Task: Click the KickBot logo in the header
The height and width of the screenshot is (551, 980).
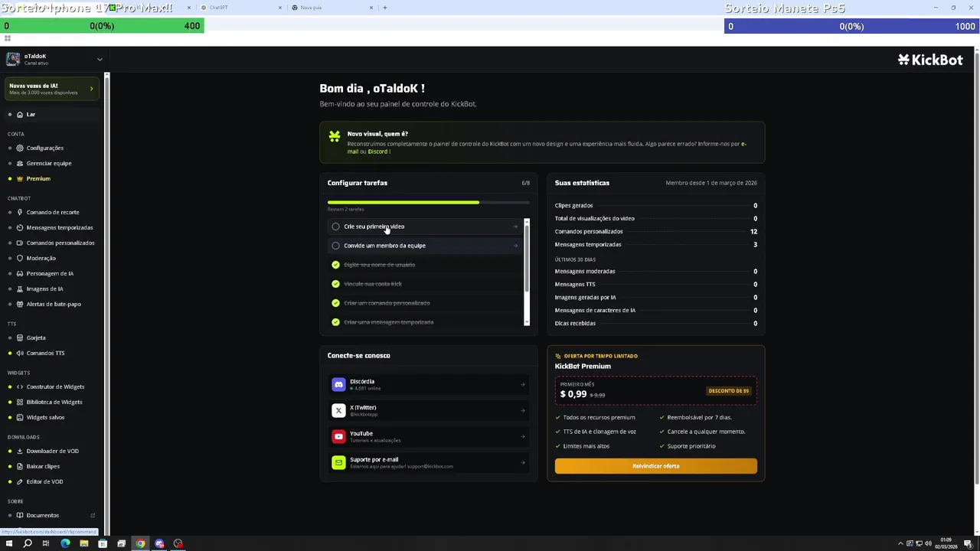Action: [930, 60]
